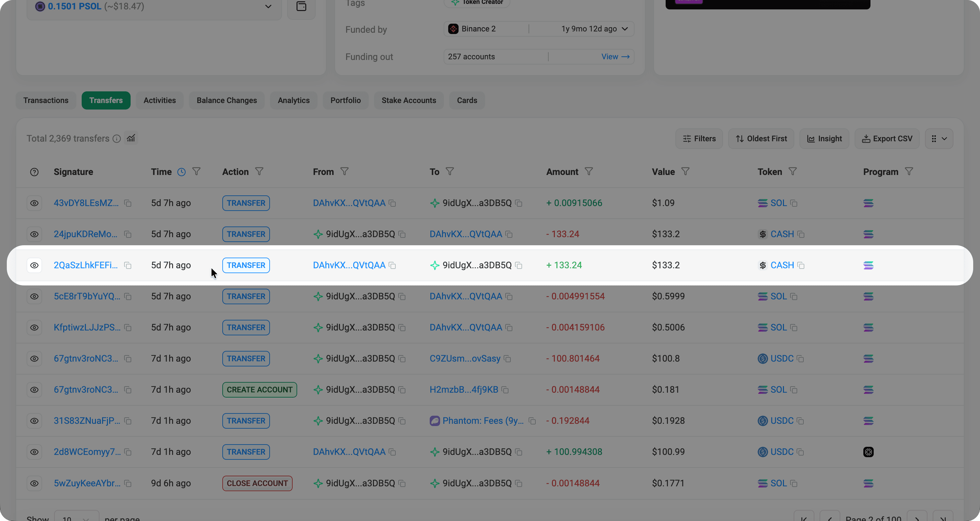
Task: Click the CREATE ACCOUNT action tag
Action: tap(260, 390)
